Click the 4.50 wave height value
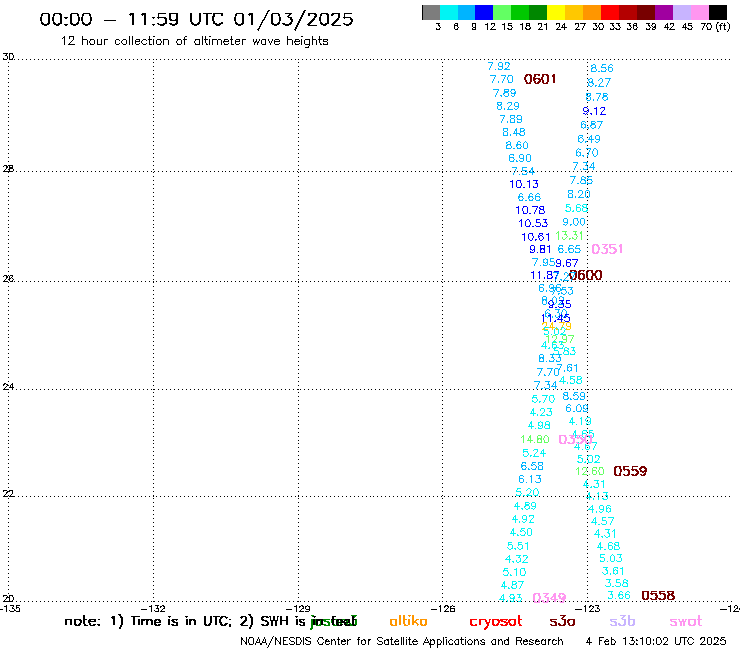The width and height of the screenshot is (740, 650). click(521, 532)
